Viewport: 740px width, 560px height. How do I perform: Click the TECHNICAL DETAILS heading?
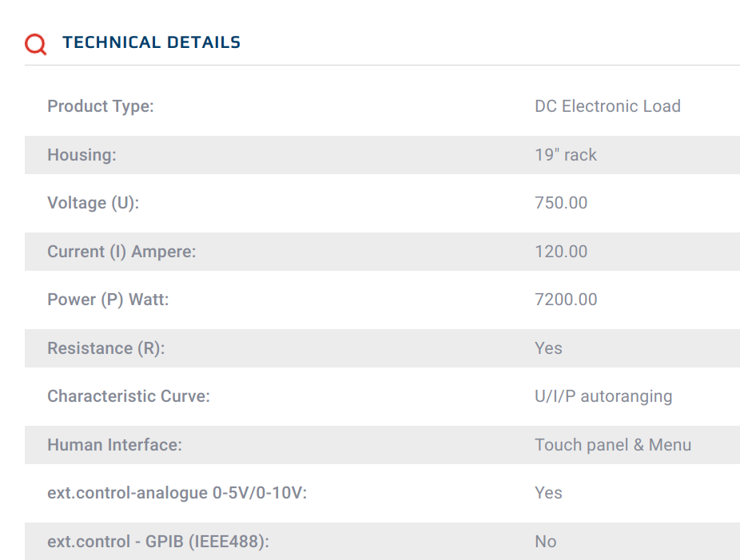pyautogui.click(x=152, y=42)
